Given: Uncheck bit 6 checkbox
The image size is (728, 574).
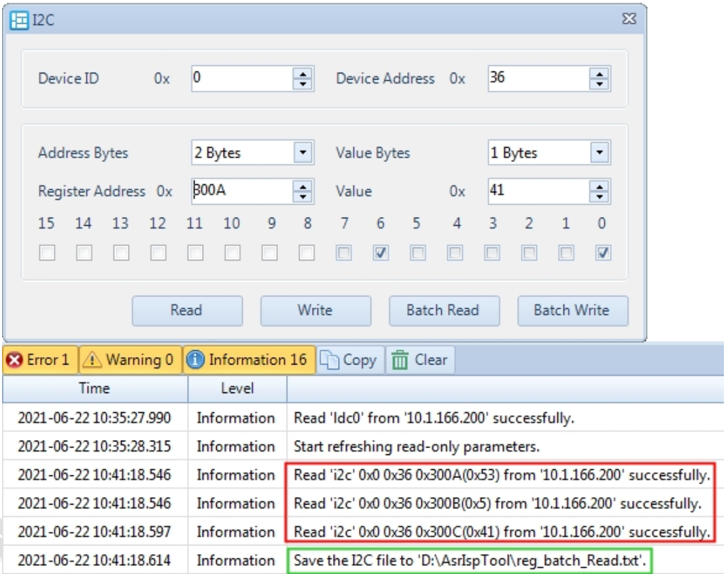Looking at the screenshot, I should pos(381,254).
